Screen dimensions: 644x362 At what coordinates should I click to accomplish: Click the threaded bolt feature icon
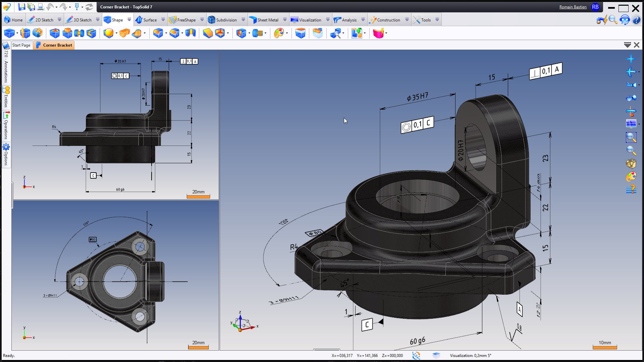[258, 33]
